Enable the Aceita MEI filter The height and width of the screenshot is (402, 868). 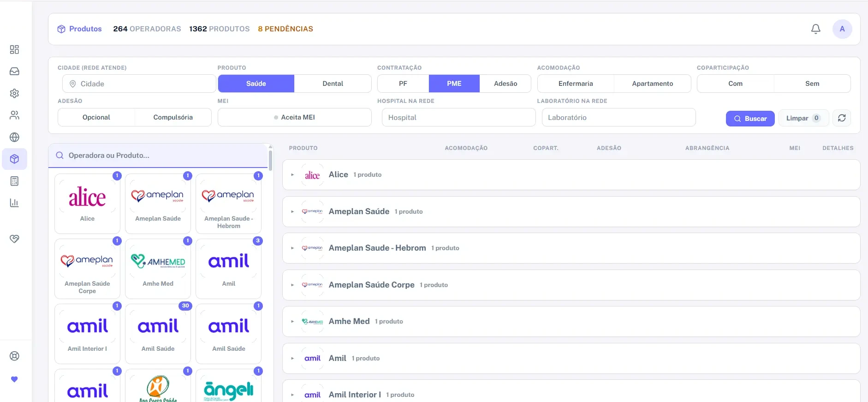tap(295, 117)
